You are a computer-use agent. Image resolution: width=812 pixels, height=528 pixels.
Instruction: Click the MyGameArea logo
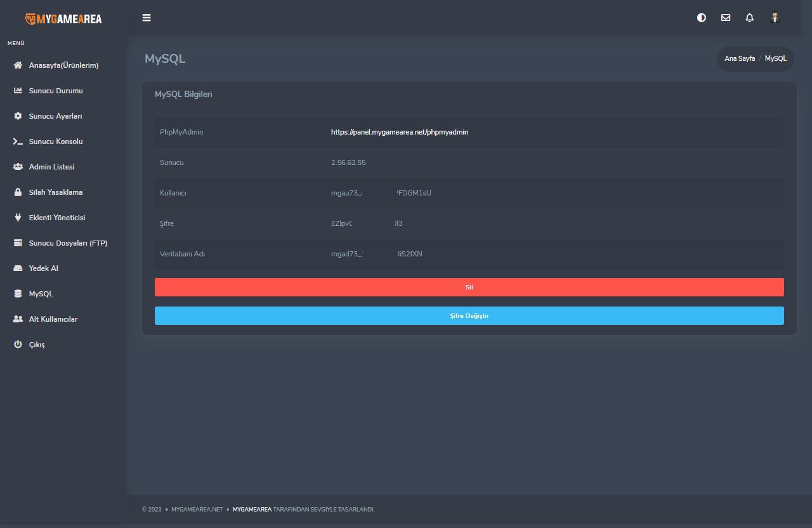pyautogui.click(x=63, y=18)
